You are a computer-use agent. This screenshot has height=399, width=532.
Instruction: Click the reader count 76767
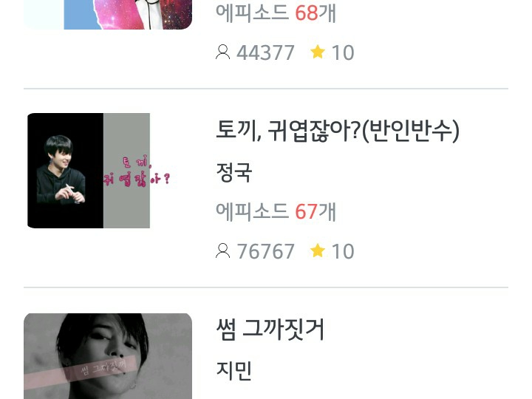click(265, 251)
